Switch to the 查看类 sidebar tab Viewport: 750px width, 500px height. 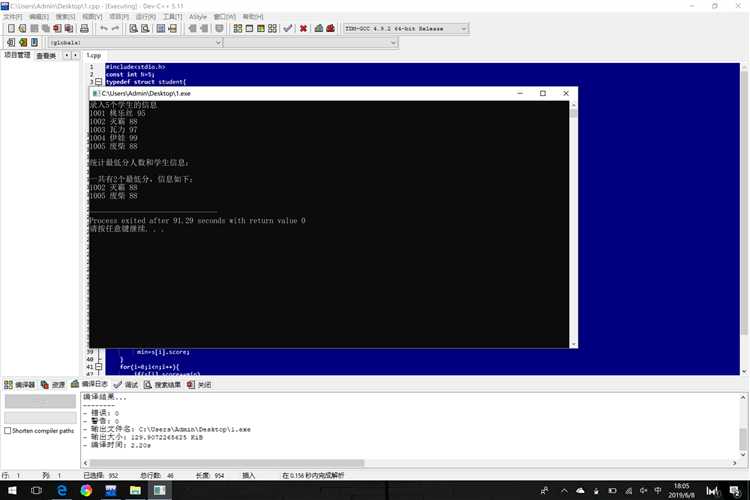(x=46, y=56)
